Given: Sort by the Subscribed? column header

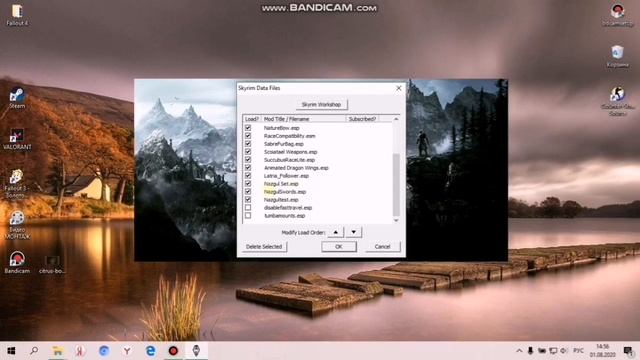Looking at the screenshot, I should click(362, 119).
